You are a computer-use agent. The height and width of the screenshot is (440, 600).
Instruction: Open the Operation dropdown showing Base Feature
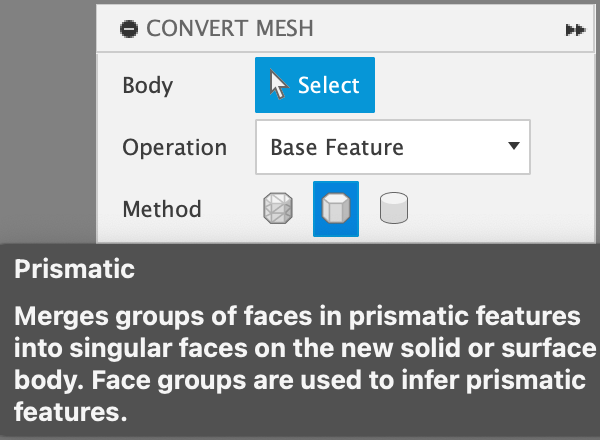(x=392, y=148)
